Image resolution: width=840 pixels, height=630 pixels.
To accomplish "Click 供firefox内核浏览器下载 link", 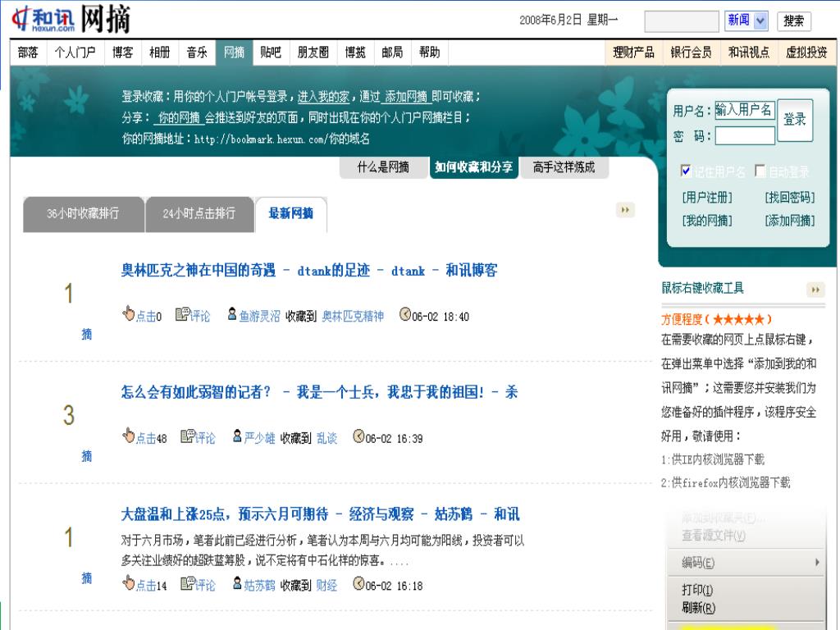I will 731,483.
